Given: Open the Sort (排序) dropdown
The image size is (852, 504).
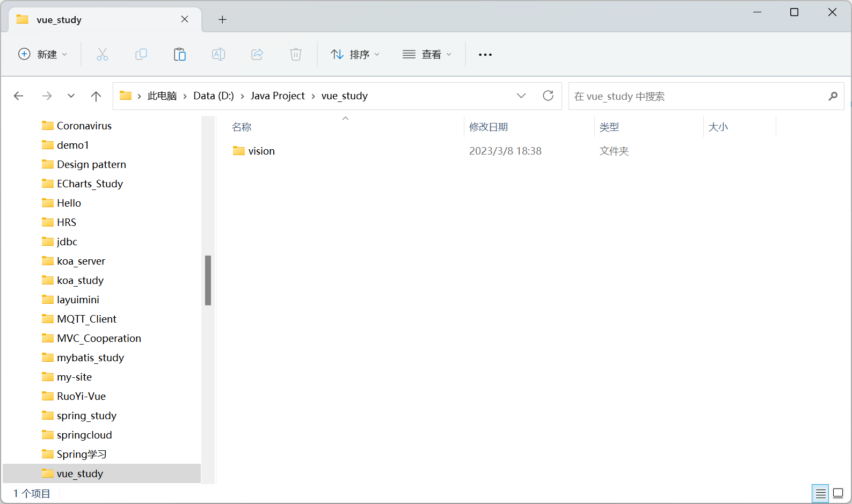Looking at the screenshot, I should (x=355, y=54).
